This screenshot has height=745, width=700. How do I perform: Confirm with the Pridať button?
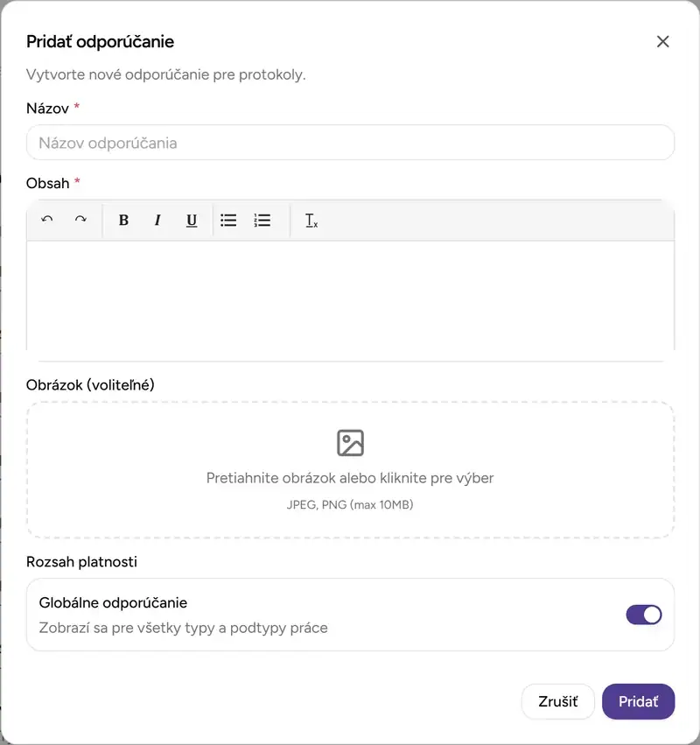pos(638,701)
